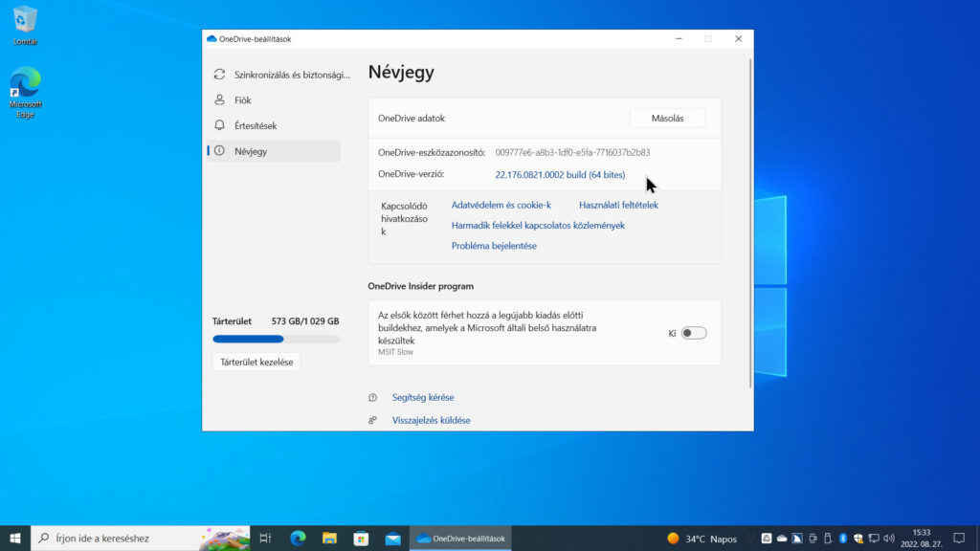Click the person icon beside Fiók
Screen dimensions: 980x551
219,99
